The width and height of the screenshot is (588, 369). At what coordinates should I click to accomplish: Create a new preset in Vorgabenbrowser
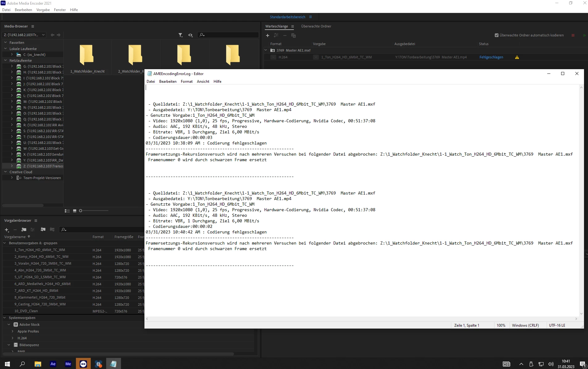6,230
